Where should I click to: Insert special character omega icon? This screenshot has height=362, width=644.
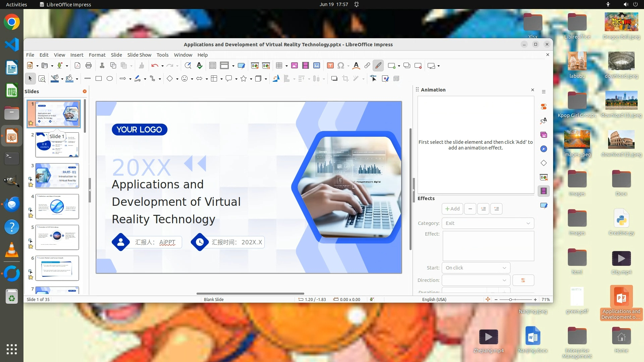click(x=340, y=65)
